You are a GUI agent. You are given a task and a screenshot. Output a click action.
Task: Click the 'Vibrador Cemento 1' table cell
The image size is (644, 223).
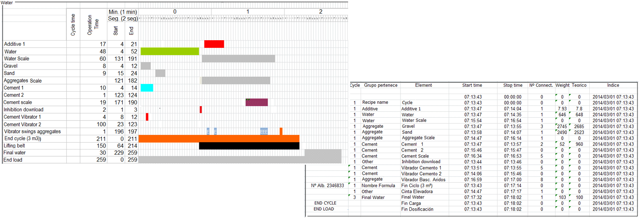[421, 168]
